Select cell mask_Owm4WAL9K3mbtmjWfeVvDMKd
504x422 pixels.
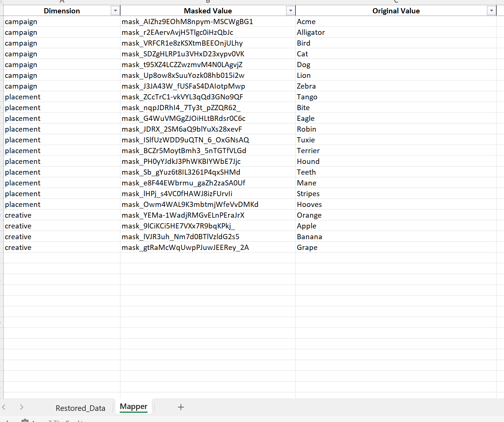coord(208,204)
